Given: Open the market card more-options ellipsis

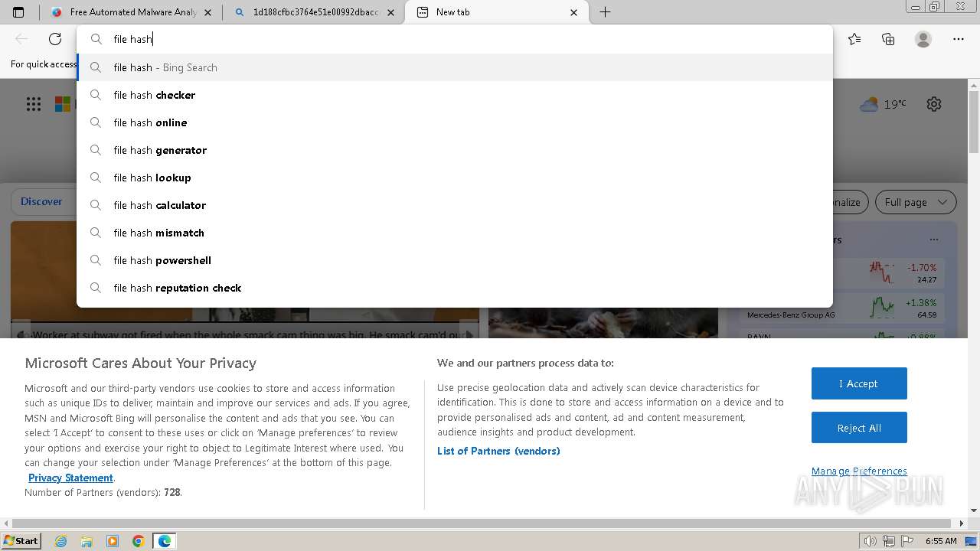Looking at the screenshot, I should [933, 240].
